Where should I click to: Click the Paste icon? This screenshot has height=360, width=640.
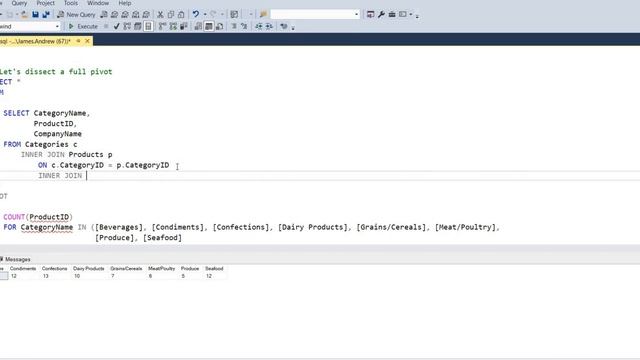click(181, 15)
